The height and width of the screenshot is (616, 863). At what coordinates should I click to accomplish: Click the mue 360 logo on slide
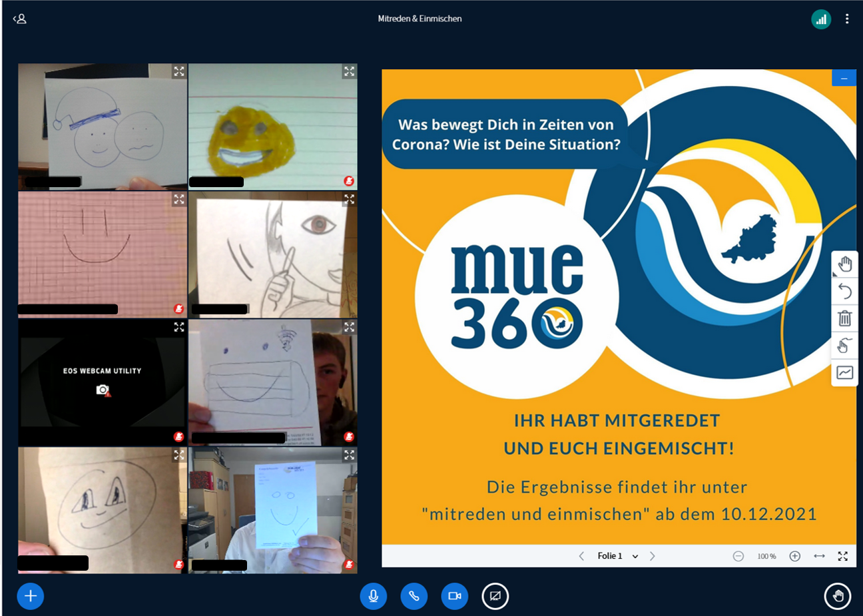tap(517, 296)
